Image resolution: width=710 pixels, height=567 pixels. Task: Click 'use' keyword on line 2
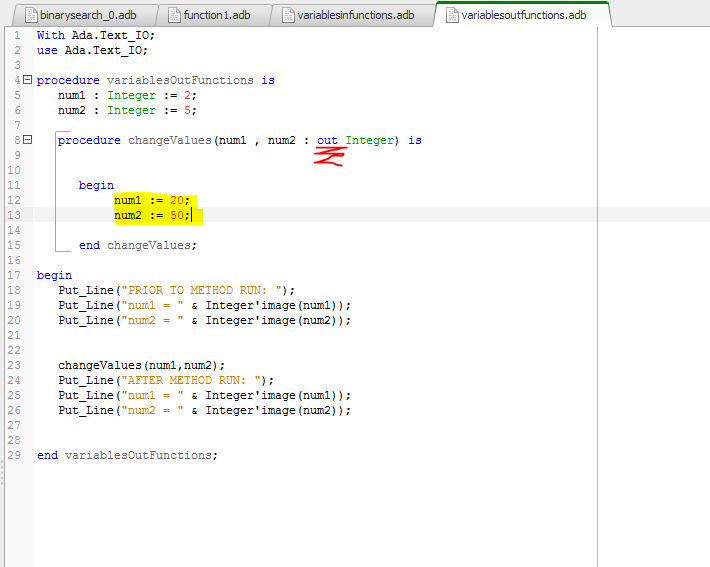[x=47, y=50]
